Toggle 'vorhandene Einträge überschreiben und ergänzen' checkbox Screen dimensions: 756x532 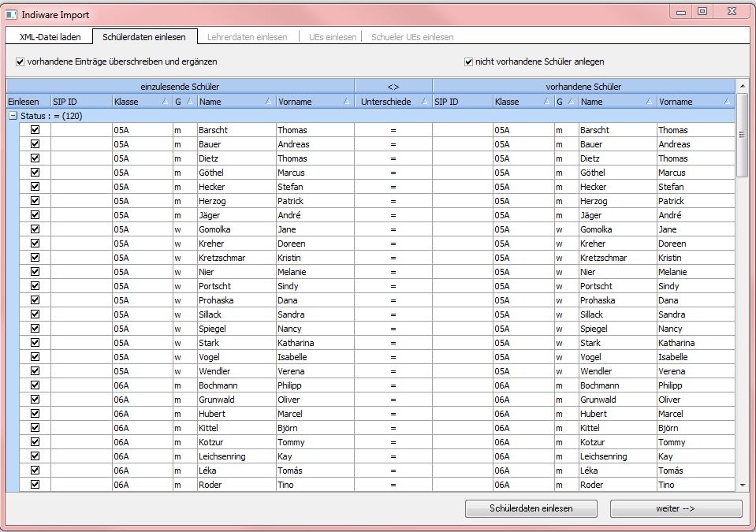click(20, 61)
